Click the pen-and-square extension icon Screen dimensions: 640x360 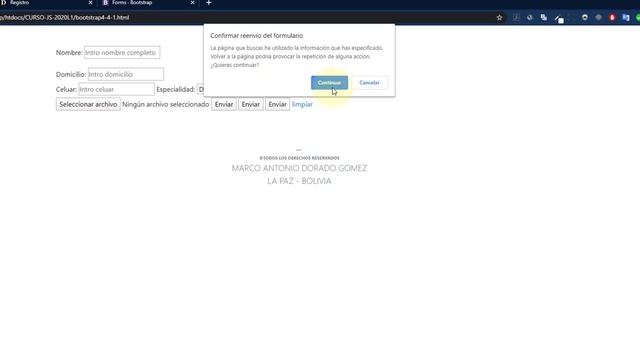[x=559, y=19]
